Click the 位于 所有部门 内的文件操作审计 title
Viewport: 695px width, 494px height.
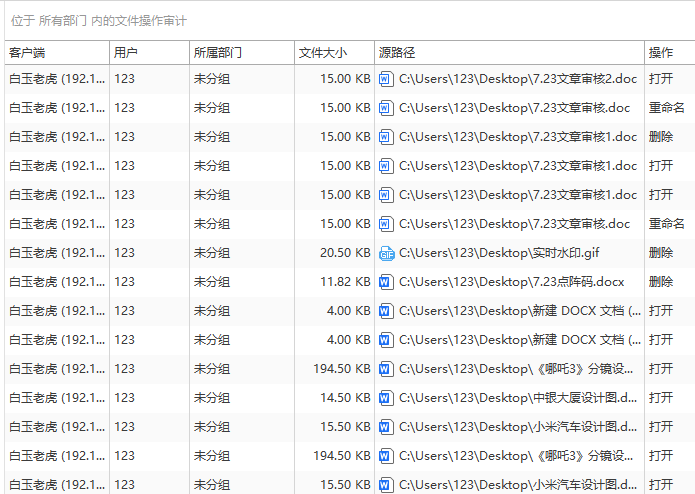99,21
